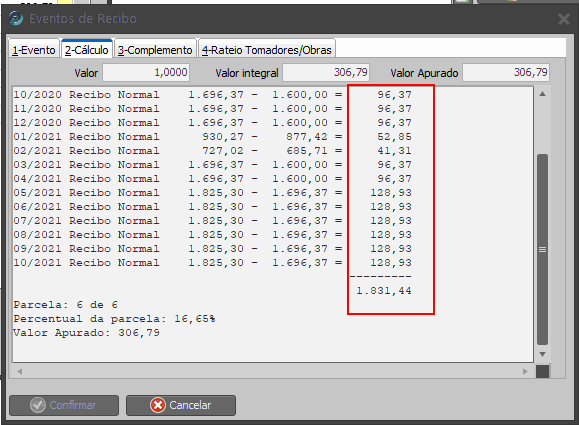Screen dimensions: 579x425
Task: Click the vertical scrollbar down arrow
Action: tap(542, 354)
